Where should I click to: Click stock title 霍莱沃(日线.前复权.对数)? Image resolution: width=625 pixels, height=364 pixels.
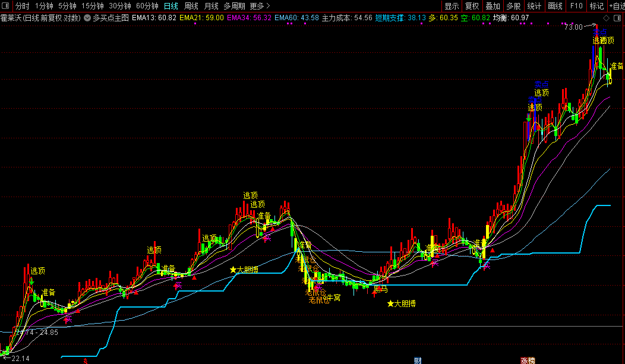click(40, 18)
